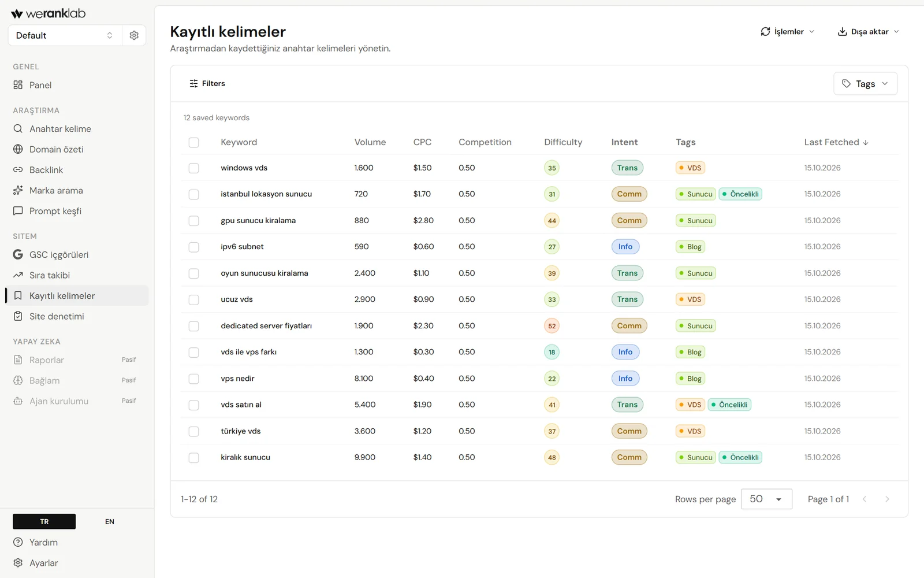The image size is (924, 578).
Task: Click the Ayarlar gear icon
Action: click(x=18, y=563)
